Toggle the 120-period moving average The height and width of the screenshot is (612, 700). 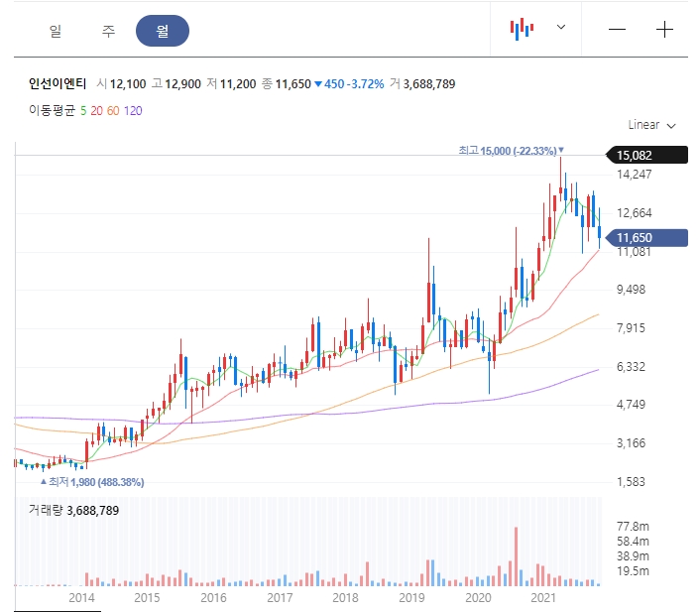(x=133, y=111)
